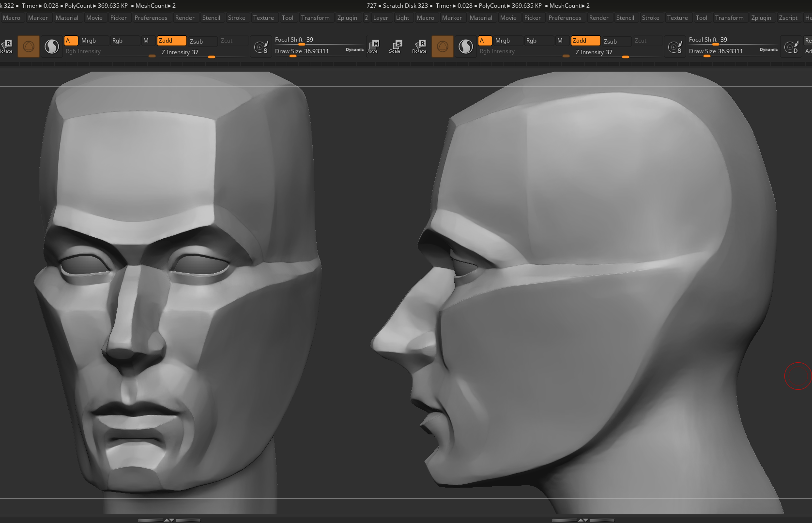Click Dynamic next to left Draw Size

pos(354,49)
